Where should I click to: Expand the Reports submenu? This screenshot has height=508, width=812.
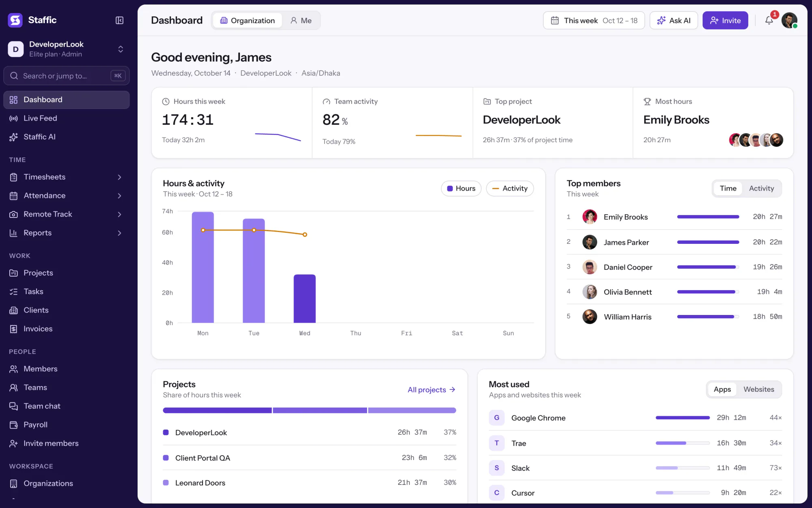pyautogui.click(x=119, y=233)
